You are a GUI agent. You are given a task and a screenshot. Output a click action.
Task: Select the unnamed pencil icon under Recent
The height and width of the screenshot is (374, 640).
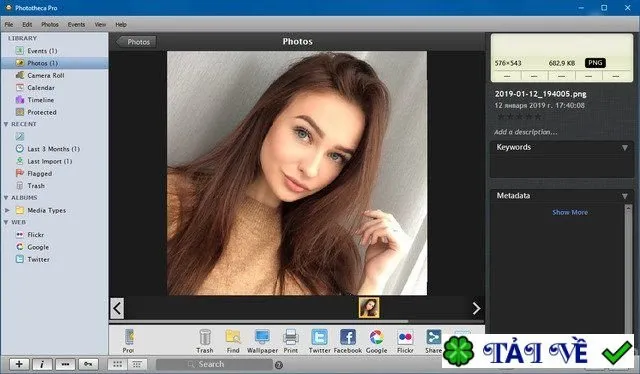pos(20,136)
